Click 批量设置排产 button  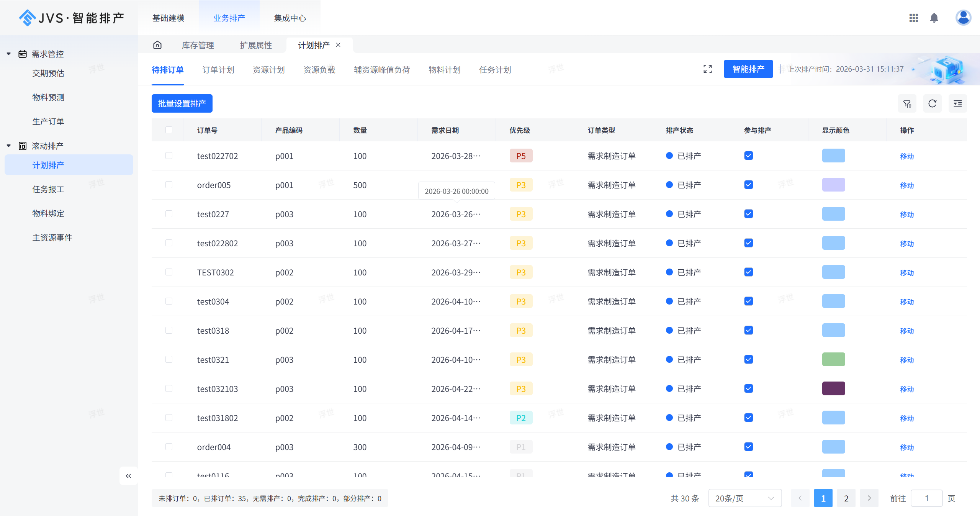182,103
